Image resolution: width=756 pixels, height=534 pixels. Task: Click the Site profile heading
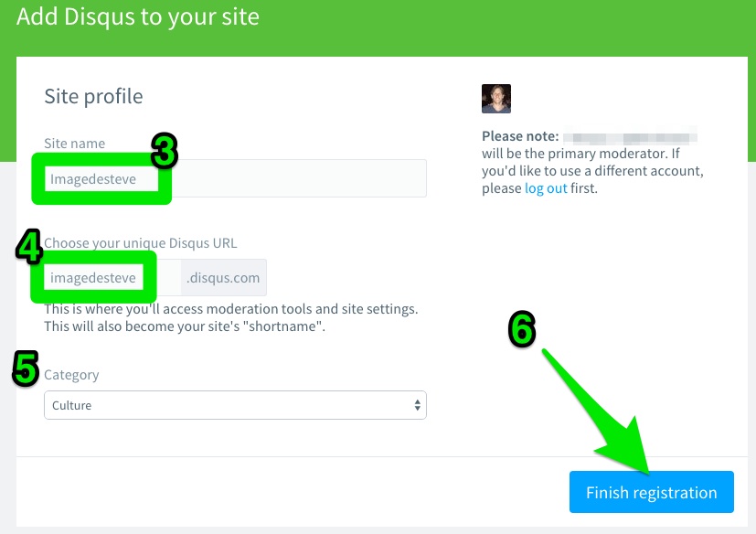click(93, 96)
